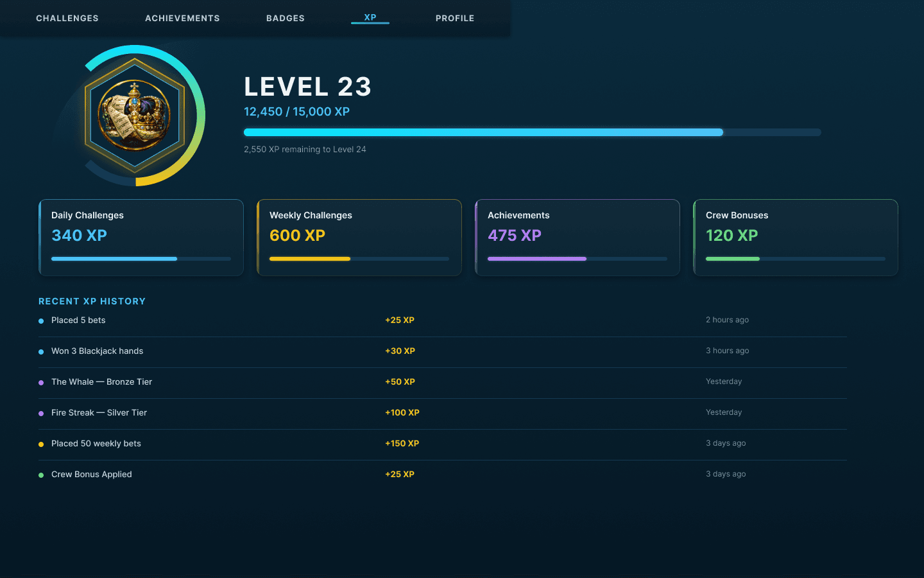Screen dimensions: 924x578
Task: Select the "Placed 50 weekly bets" entry
Action: click(443, 444)
